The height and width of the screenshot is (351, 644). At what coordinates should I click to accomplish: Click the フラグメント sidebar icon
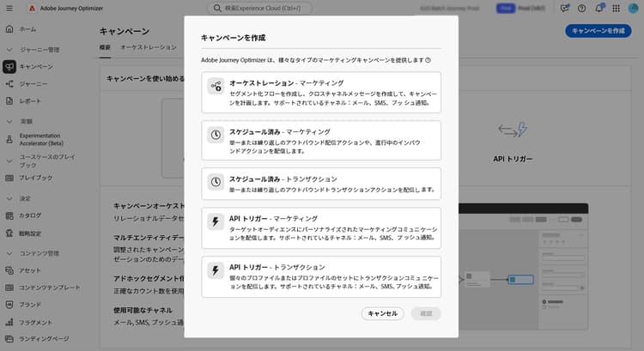[x=9, y=323]
